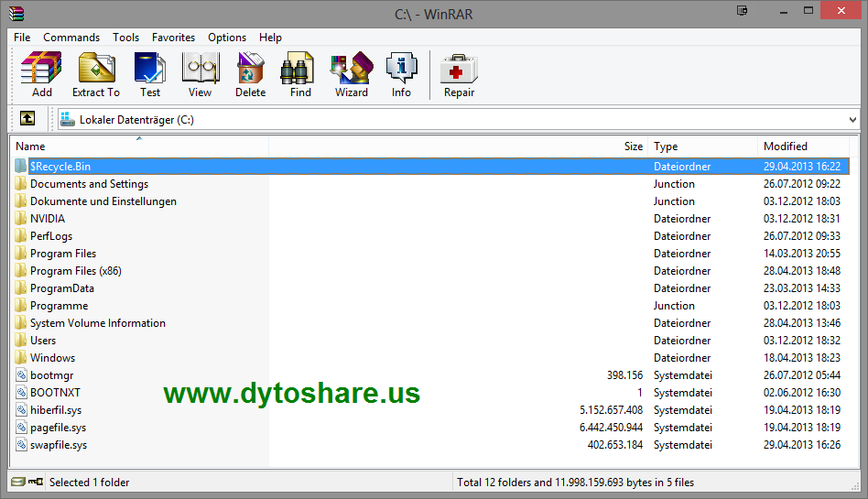The width and height of the screenshot is (868, 499).
Task: Click the Windows folder icon
Action: click(x=20, y=357)
